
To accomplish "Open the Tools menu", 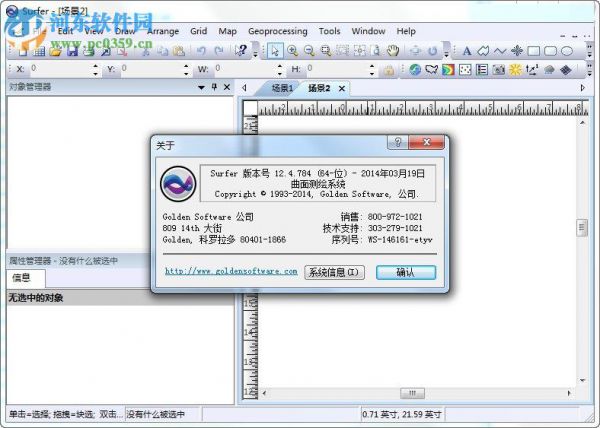I will tap(329, 31).
